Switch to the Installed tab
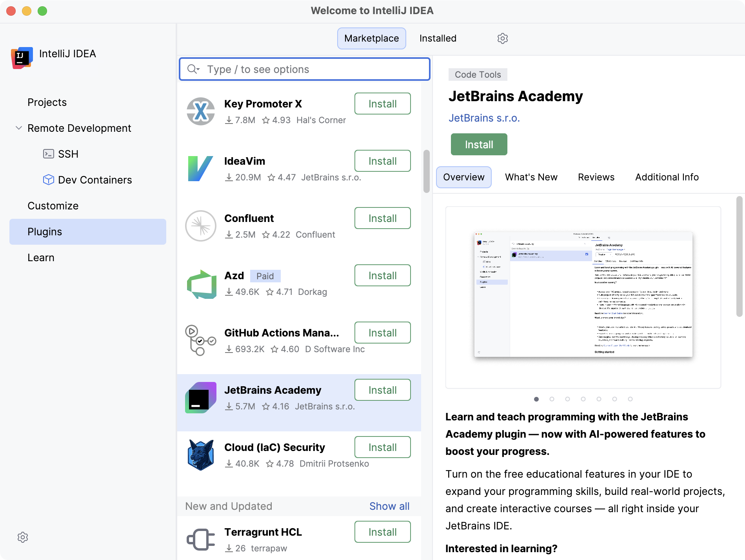 [x=438, y=38]
